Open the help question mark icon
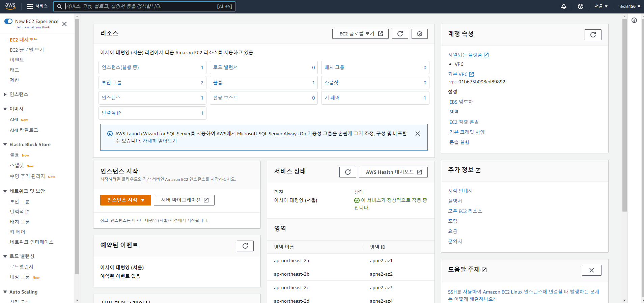 [581, 6]
